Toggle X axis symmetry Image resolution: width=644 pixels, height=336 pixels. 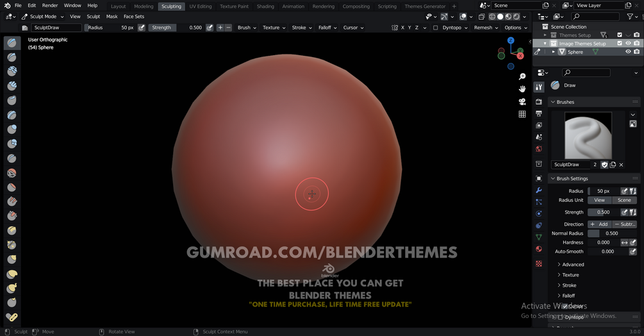tap(402, 28)
